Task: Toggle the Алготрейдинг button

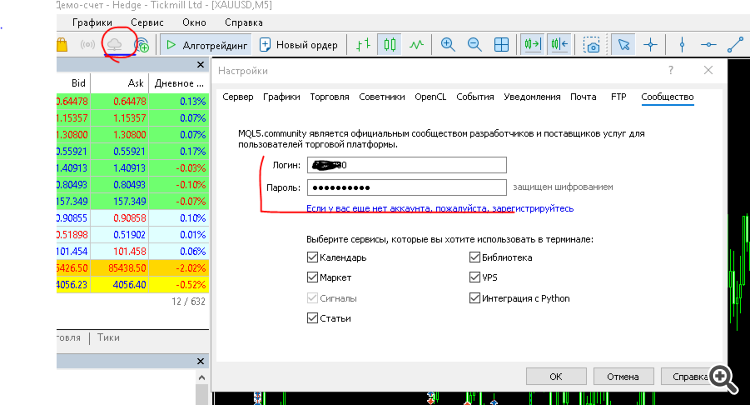Action: pos(206,45)
